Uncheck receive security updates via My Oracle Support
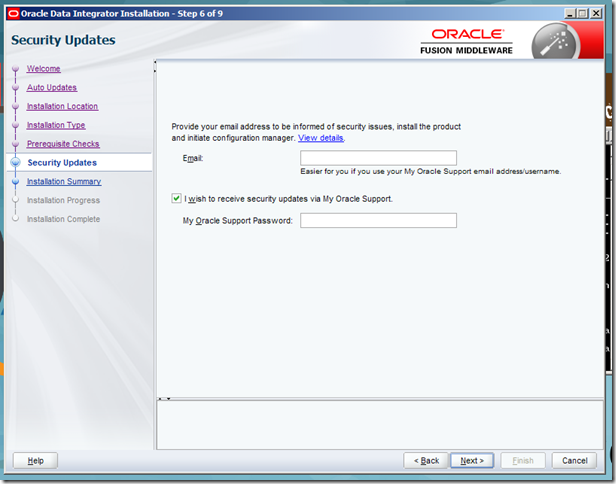The height and width of the screenshot is (484, 616). point(176,198)
